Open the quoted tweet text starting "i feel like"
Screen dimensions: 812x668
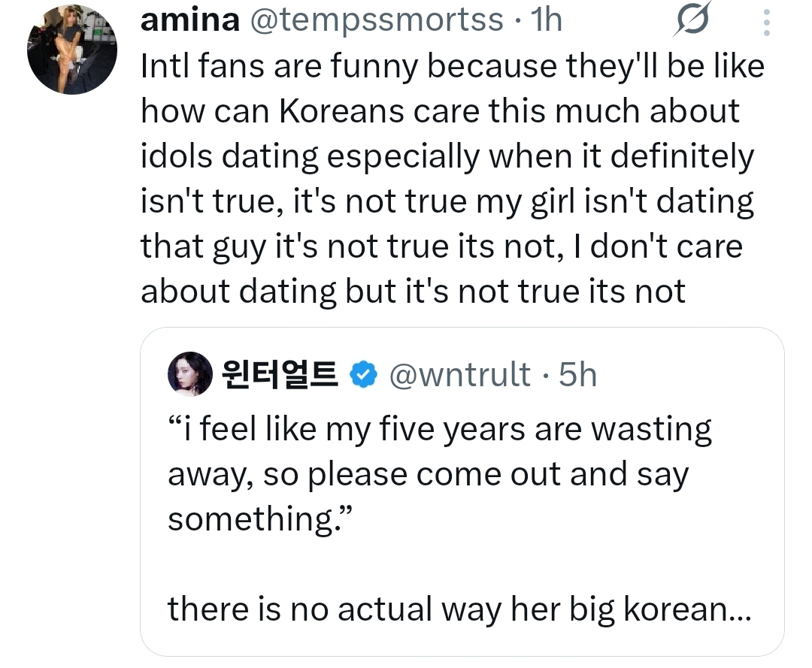(x=439, y=474)
